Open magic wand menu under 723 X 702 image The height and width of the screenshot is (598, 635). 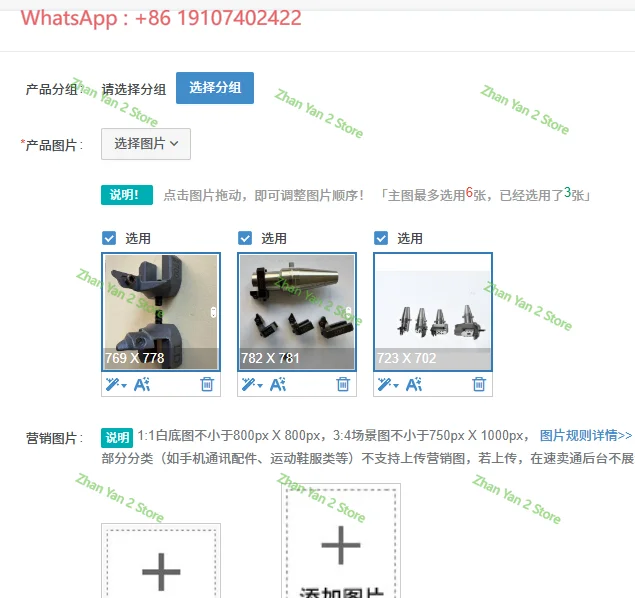388,384
